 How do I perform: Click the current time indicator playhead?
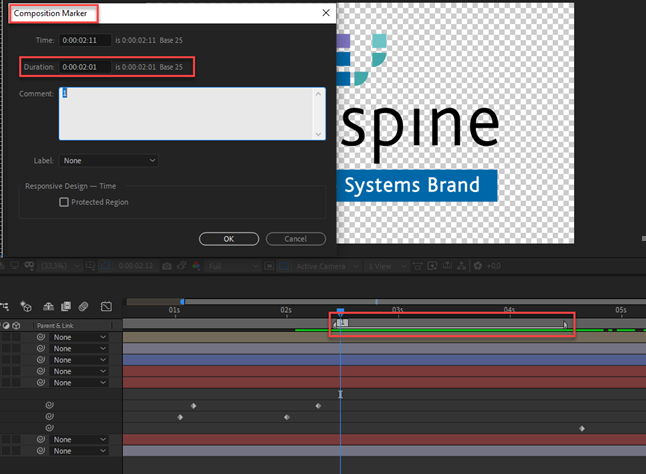[x=341, y=311]
